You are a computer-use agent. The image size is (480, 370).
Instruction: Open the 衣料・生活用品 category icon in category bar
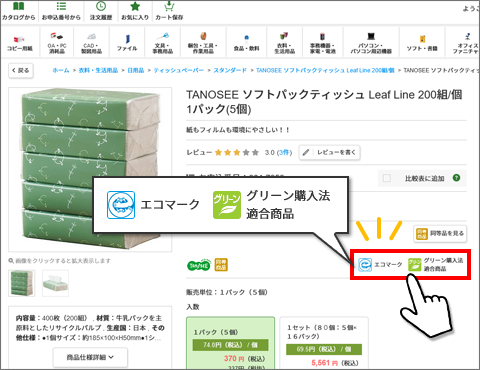click(285, 43)
